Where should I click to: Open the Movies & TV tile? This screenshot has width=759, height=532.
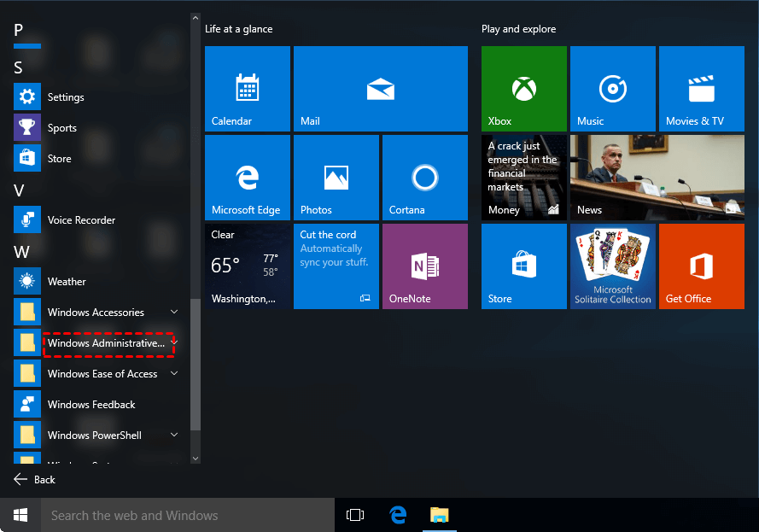pos(702,89)
